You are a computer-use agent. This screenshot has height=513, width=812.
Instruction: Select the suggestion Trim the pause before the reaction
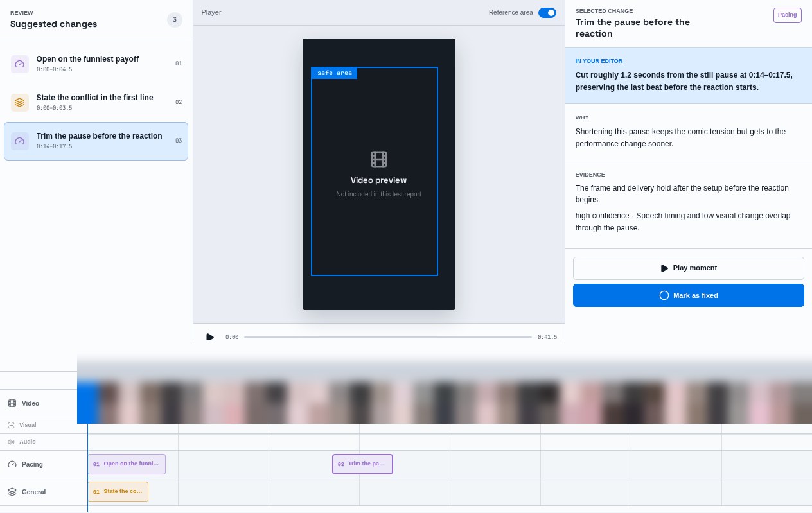[96, 141]
